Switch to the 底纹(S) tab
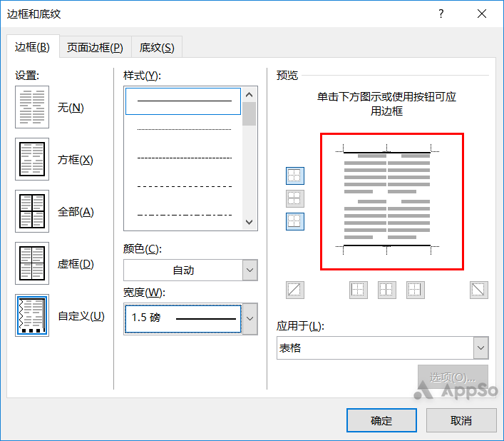Viewport: 504px width, 441px height. pyautogui.click(x=157, y=48)
